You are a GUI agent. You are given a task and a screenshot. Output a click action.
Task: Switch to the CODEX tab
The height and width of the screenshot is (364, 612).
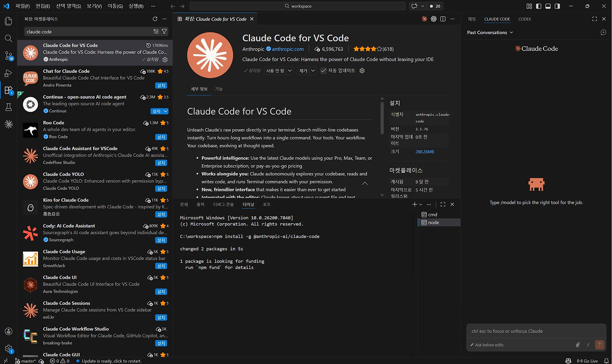(x=525, y=19)
